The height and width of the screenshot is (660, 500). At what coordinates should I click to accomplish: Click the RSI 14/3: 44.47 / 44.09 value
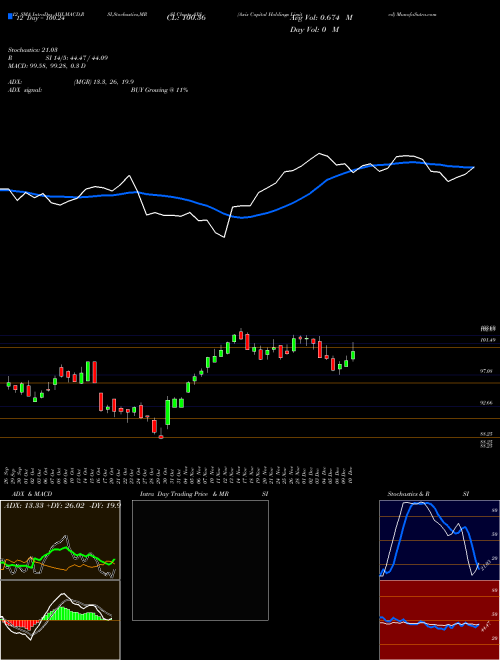pos(58,58)
